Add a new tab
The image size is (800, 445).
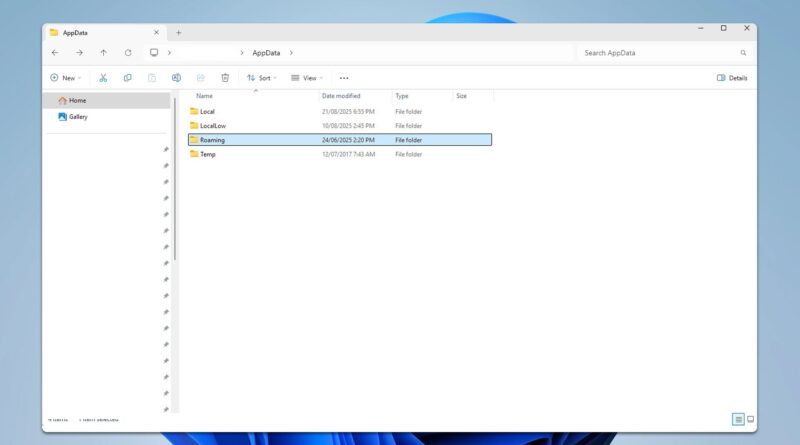[179, 32]
